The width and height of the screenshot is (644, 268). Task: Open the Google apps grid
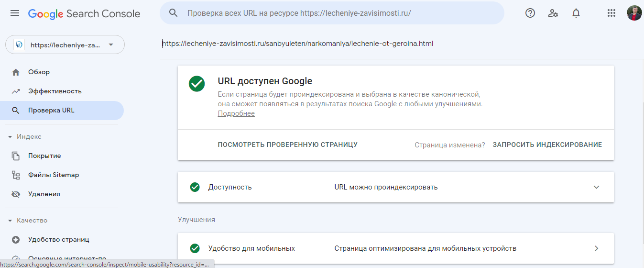point(611,13)
